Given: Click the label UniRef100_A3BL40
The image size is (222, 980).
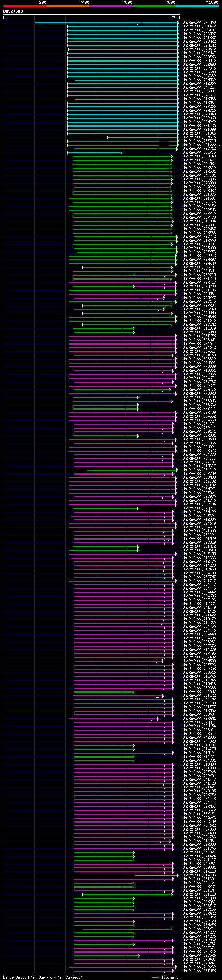Looking at the screenshot, I should (199, 156).
